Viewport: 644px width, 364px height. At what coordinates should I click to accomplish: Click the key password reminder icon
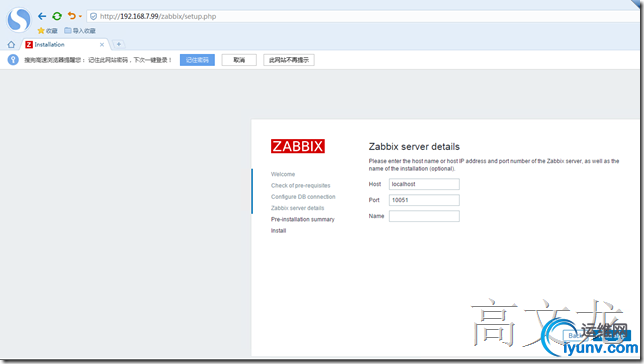[x=13, y=60]
